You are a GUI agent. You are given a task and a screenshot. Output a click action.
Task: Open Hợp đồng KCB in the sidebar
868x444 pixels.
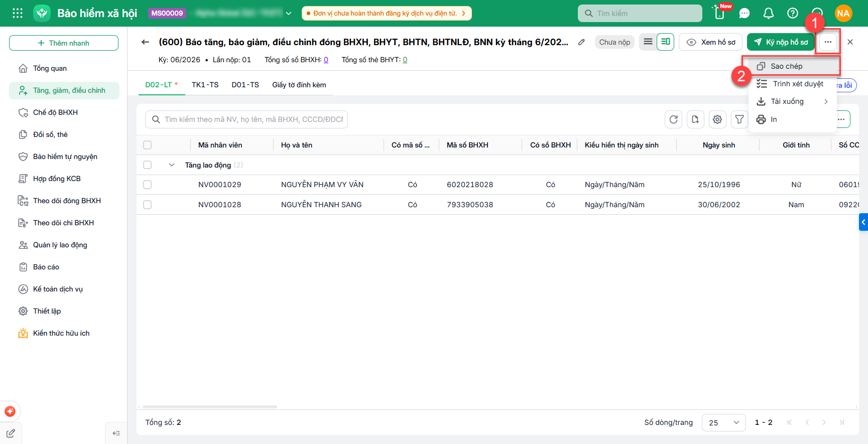tap(64, 179)
